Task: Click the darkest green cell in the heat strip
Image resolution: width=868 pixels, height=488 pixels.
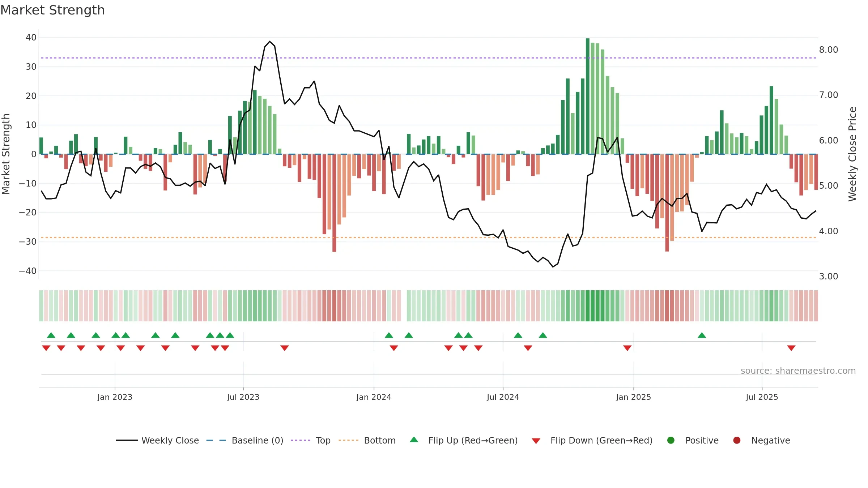Action: click(588, 306)
